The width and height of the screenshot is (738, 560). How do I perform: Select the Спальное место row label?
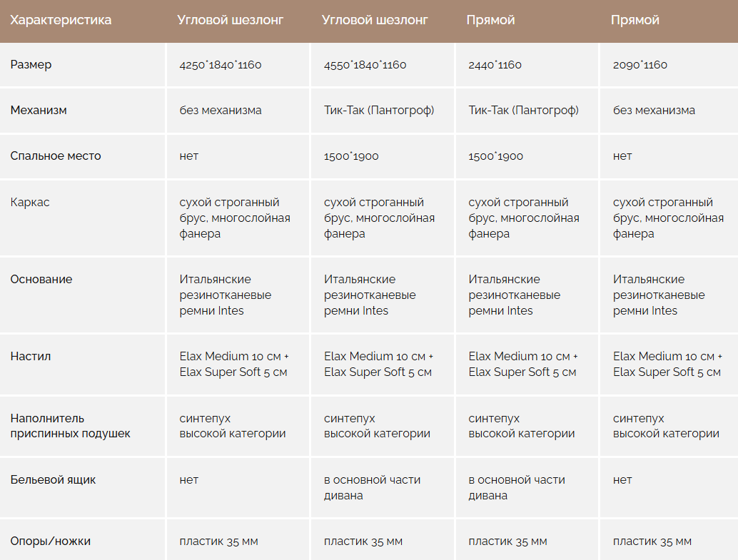click(56, 156)
